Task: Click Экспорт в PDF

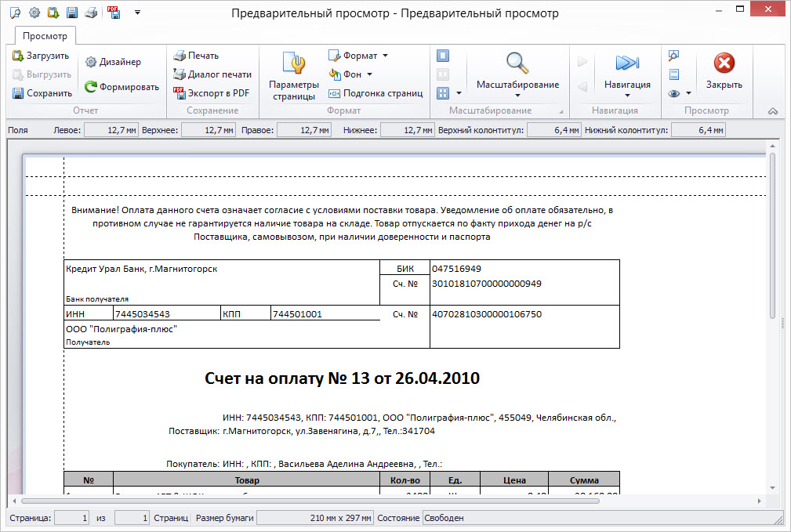Action: click(212, 93)
